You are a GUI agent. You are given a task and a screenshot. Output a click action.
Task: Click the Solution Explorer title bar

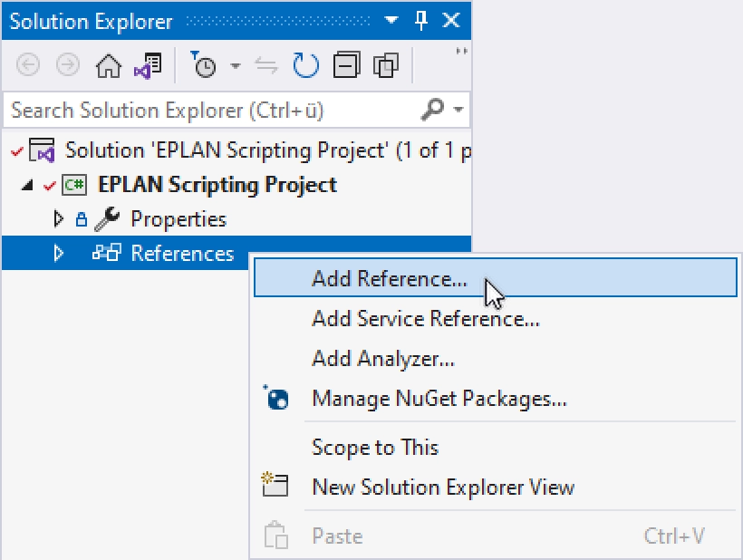click(236, 21)
